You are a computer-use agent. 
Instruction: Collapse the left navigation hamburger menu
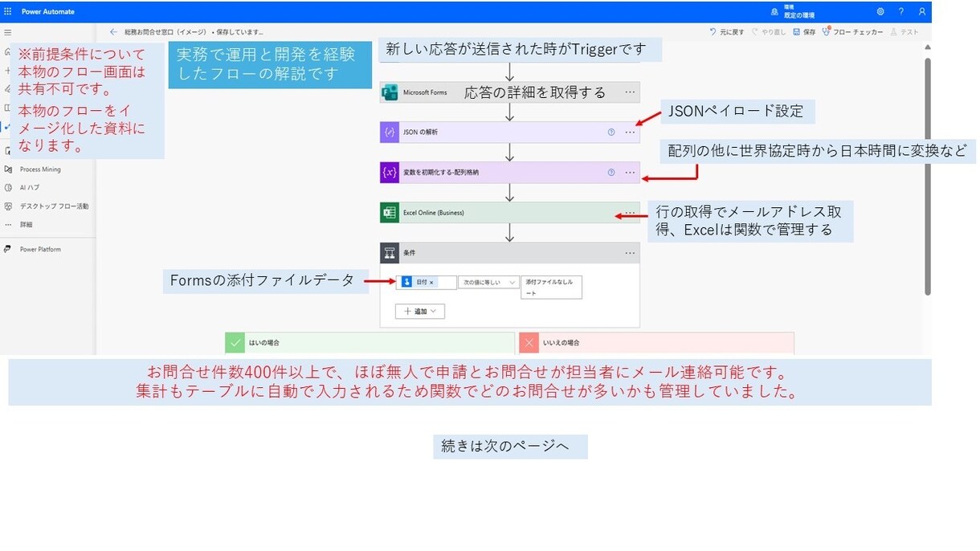pos(8,32)
